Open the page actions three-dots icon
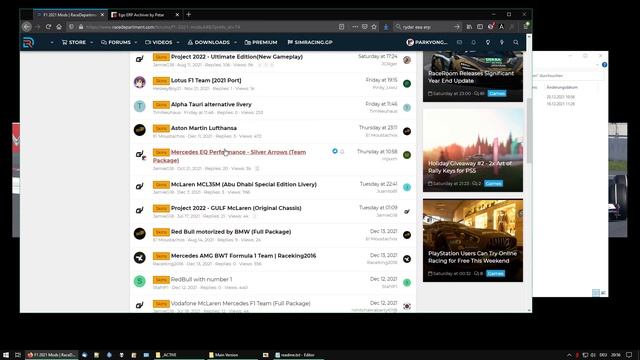640x360 pixels. (355, 27)
